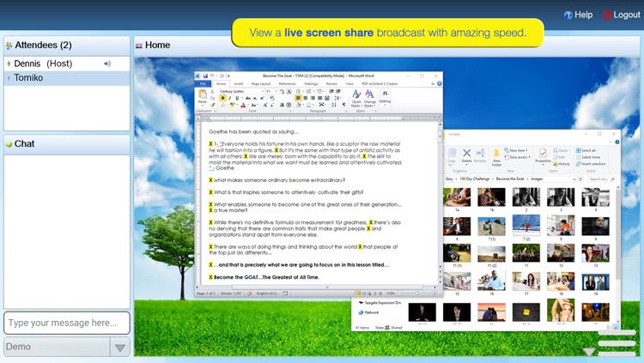Click the speaker icon next to Dennis
This screenshot has width=644, height=363.
[107, 64]
